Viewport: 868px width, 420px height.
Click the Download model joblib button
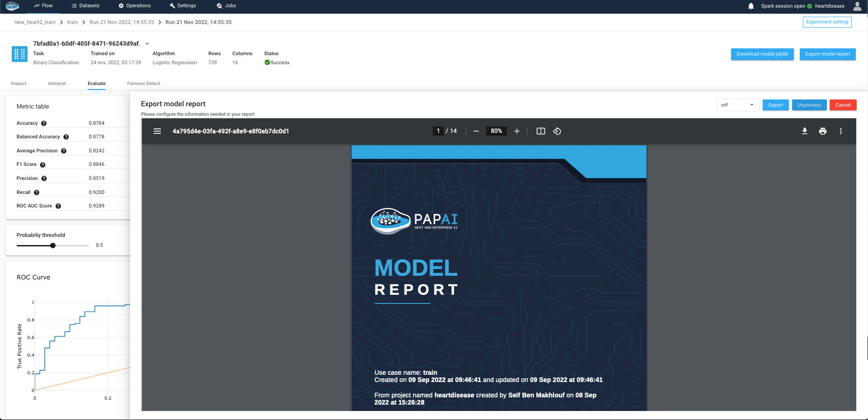point(762,54)
